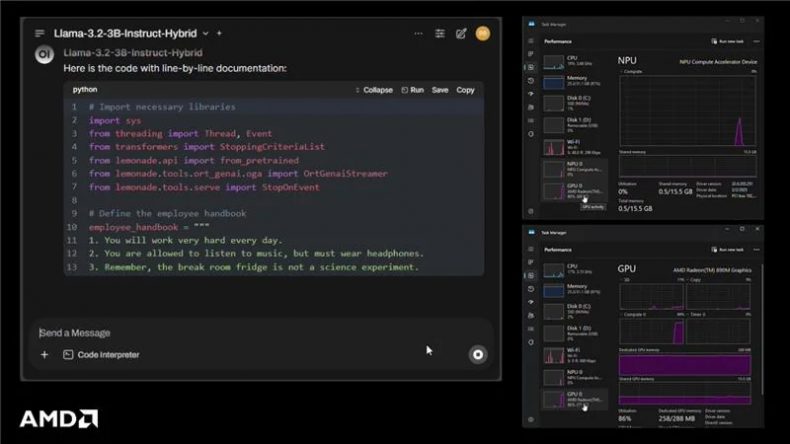This screenshot has width=790, height=444.
Task: Open the chat controls sliders icon
Action: click(439, 33)
